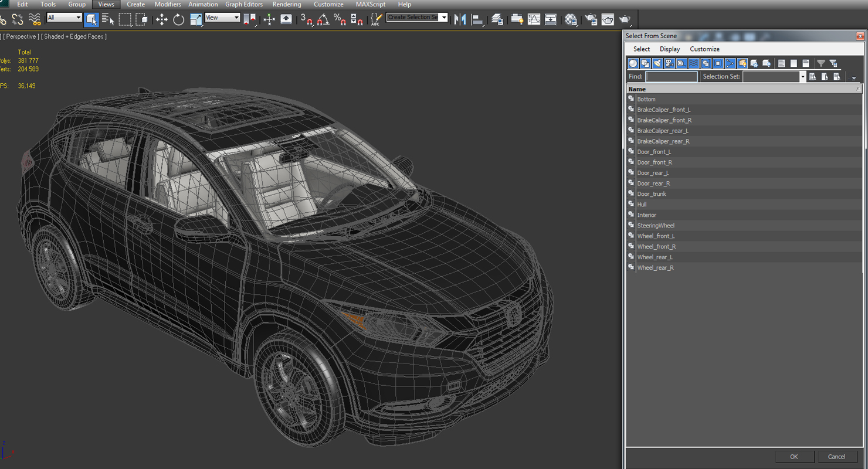Open the [Shaded + Edged Faces] viewport menu
The width and height of the screenshot is (868, 469).
pyautogui.click(x=74, y=36)
